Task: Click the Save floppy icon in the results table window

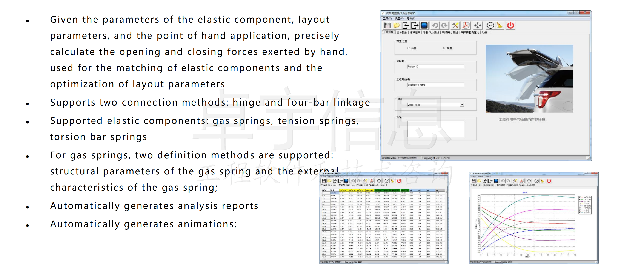Action: [x=324, y=181]
